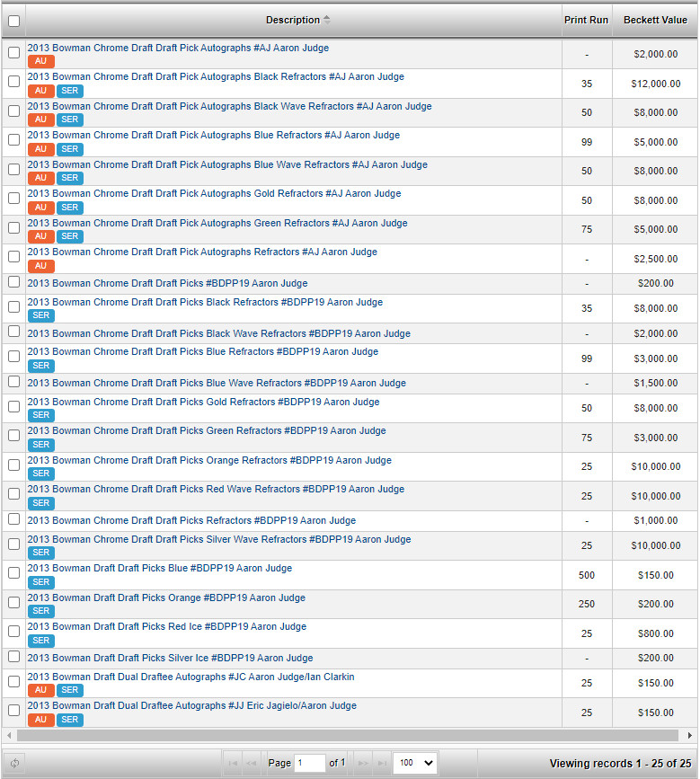
Task: Check the Draft Picks Orange Refractors checkbox
Action: tap(13, 465)
